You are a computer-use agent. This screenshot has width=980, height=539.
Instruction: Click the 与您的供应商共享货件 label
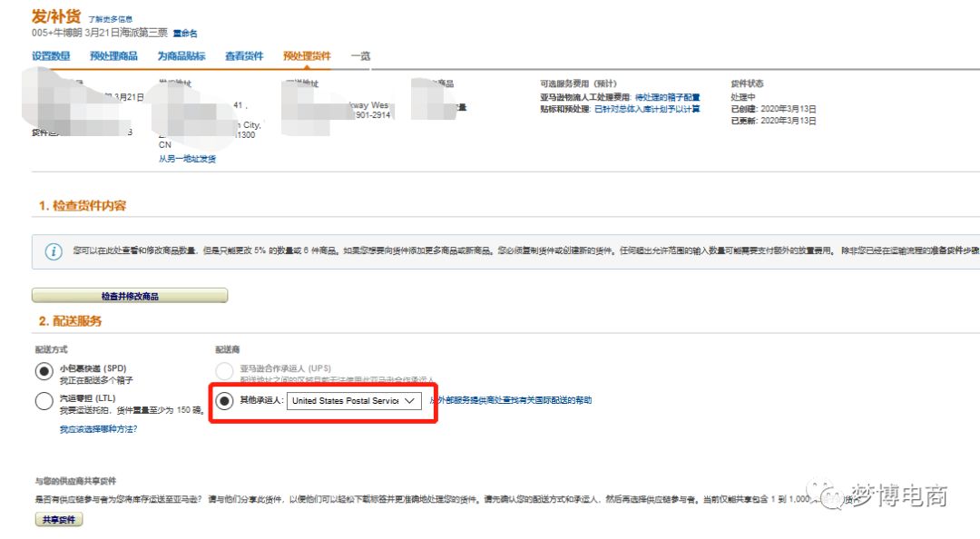(75, 481)
